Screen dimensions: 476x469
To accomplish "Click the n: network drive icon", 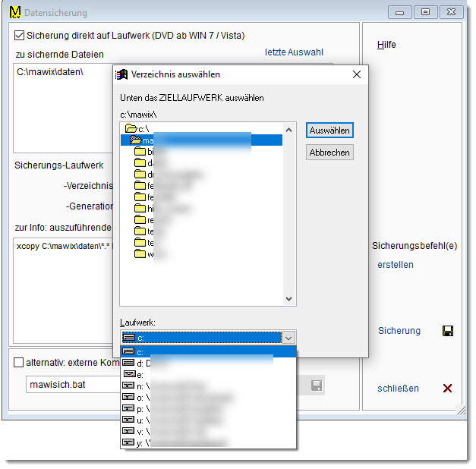I will (129, 386).
